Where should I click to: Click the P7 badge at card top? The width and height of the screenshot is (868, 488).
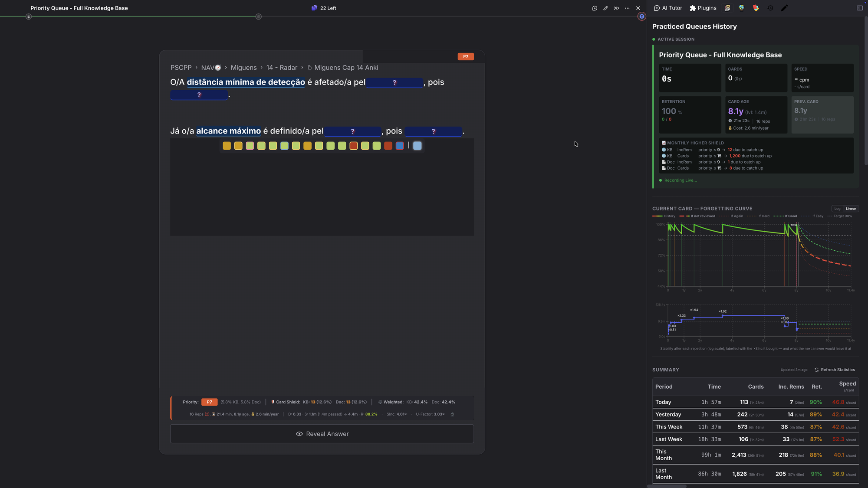click(466, 56)
